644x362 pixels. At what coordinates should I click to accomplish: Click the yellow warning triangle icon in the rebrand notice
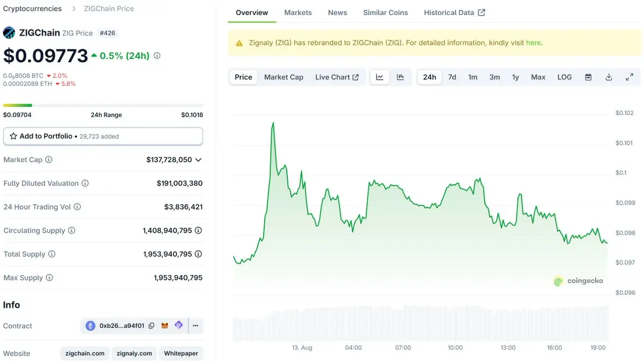pos(240,43)
